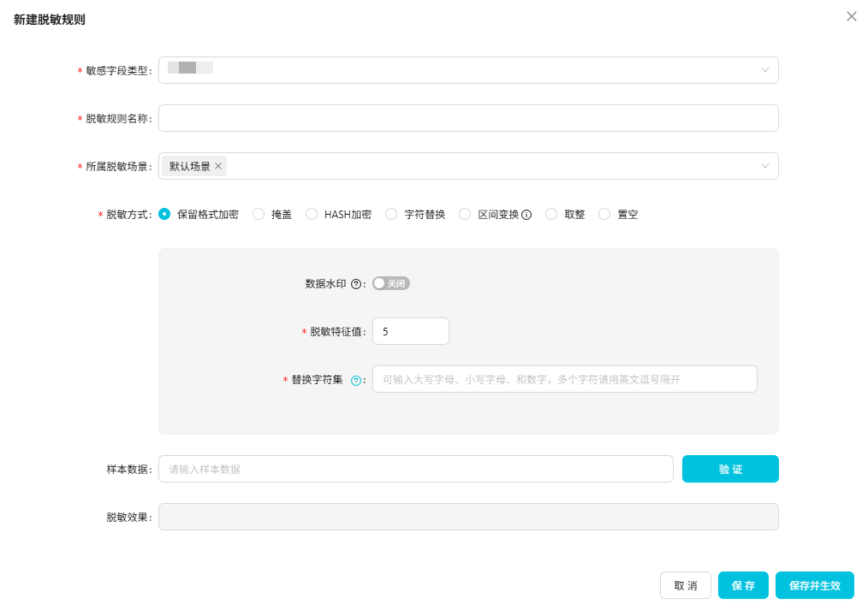Select the 掩盖 radio option

coord(259,214)
